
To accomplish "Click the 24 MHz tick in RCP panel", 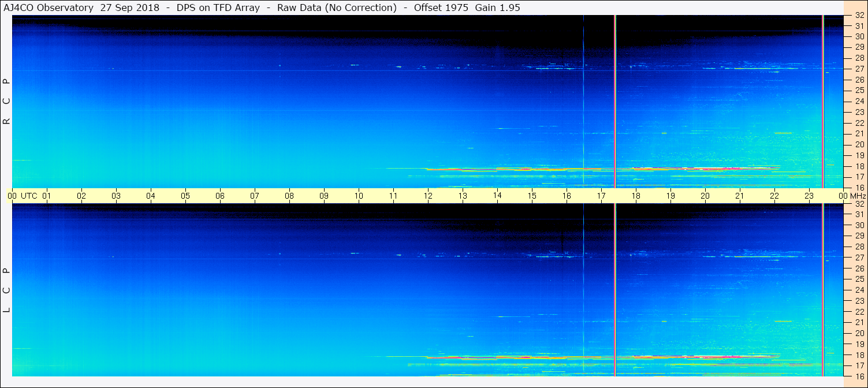I will [859, 101].
